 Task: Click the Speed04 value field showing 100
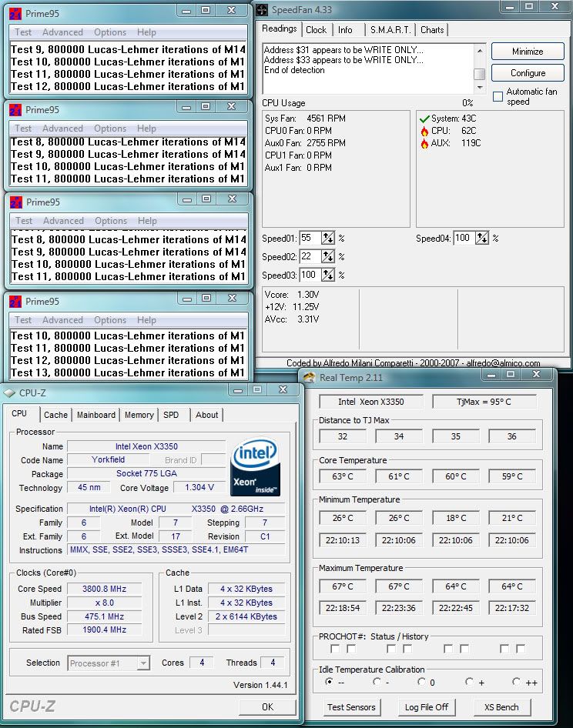[x=464, y=239]
